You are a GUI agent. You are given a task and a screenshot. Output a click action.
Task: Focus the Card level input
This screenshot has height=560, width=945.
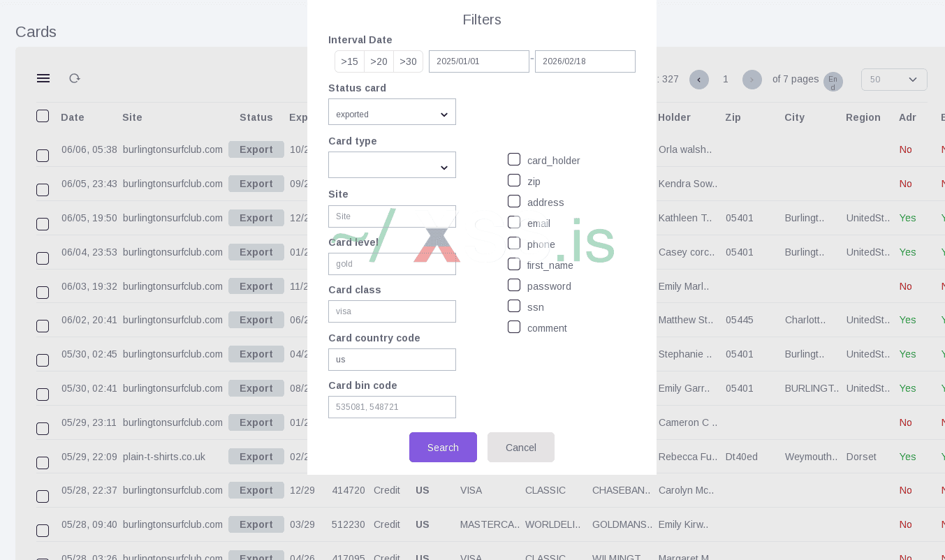(x=392, y=264)
